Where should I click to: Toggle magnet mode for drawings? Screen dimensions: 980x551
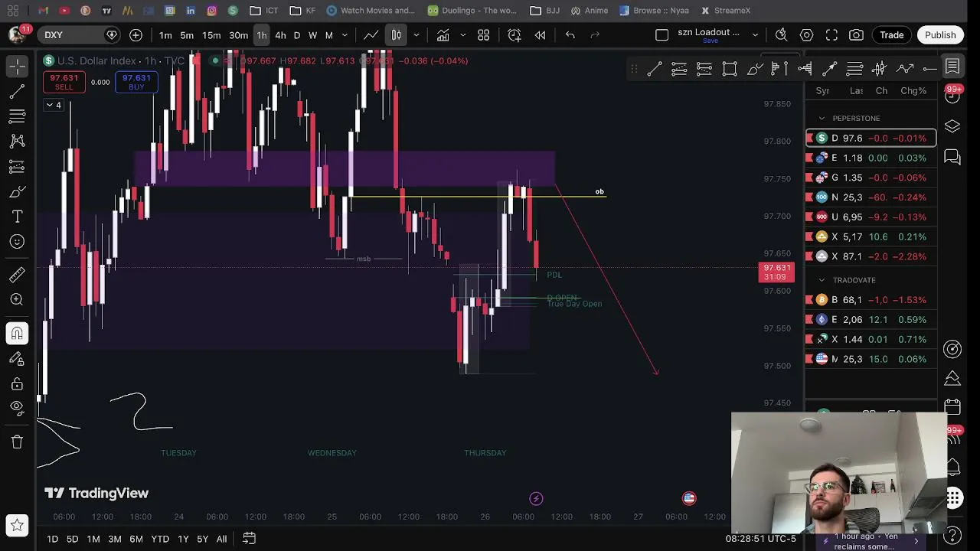(17, 334)
